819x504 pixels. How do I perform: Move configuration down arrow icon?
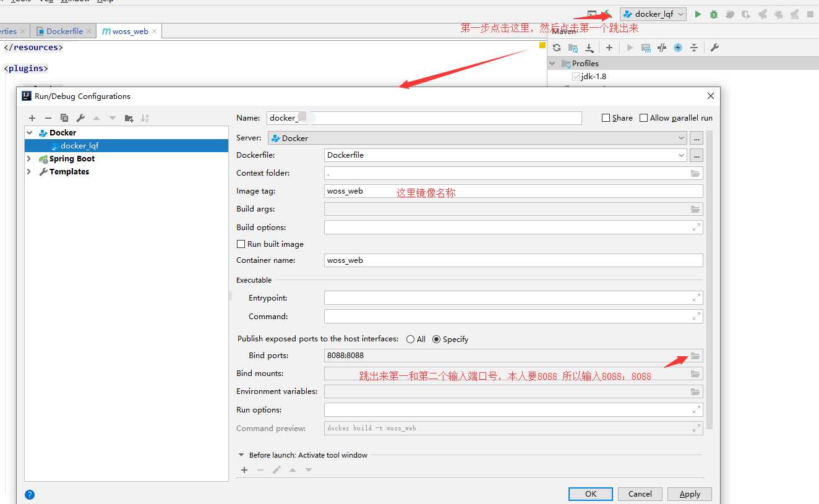(113, 118)
